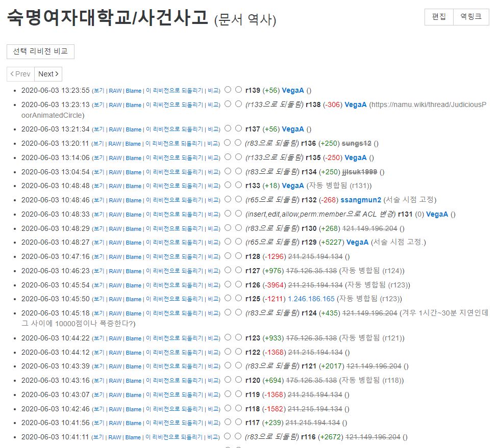
Task: Click the 편집 button at top right
Action: pyautogui.click(x=439, y=17)
